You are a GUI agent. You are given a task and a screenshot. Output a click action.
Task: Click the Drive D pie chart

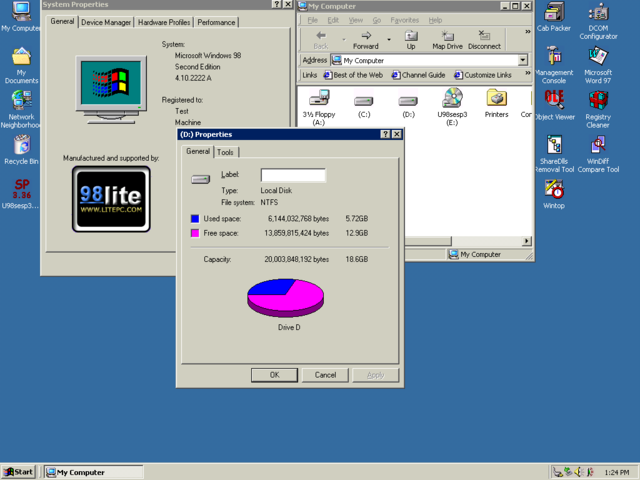285,298
